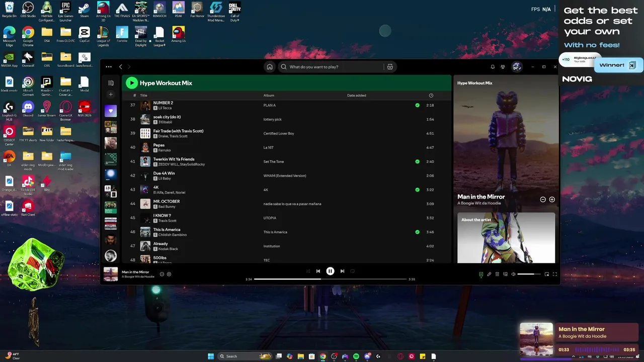Click the now-playing cover in bottom bar
Image resolution: width=644 pixels, height=362 pixels.
pyautogui.click(x=111, y=274)
